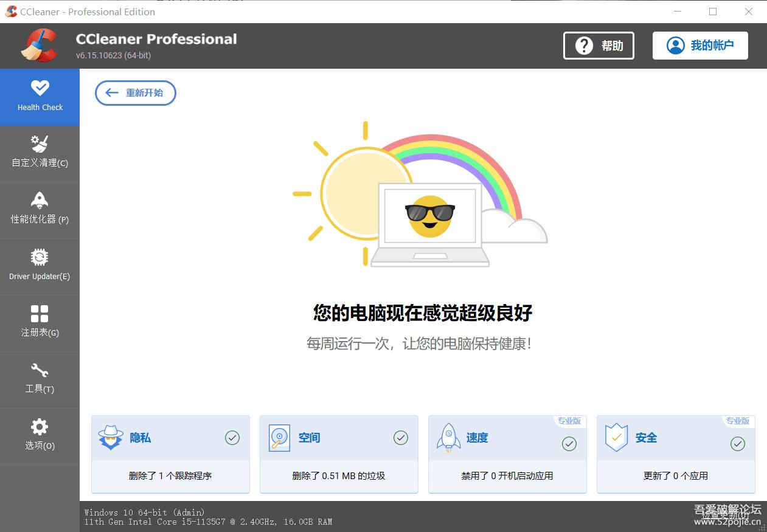Image resolution: width=767 pixels, height=532 pixels.
Task: Open 工具 tools section
Action: pyautogui.click(x=40, y=380)
